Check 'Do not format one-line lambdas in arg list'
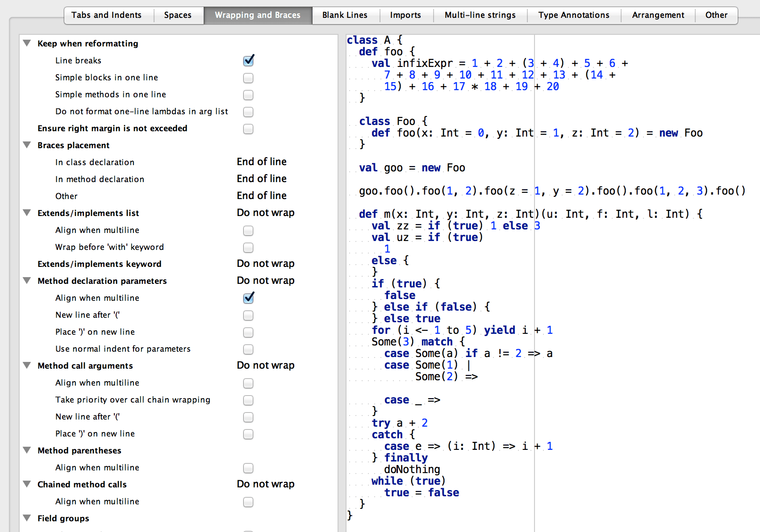 pyautogui.click(x=248, y=112)
